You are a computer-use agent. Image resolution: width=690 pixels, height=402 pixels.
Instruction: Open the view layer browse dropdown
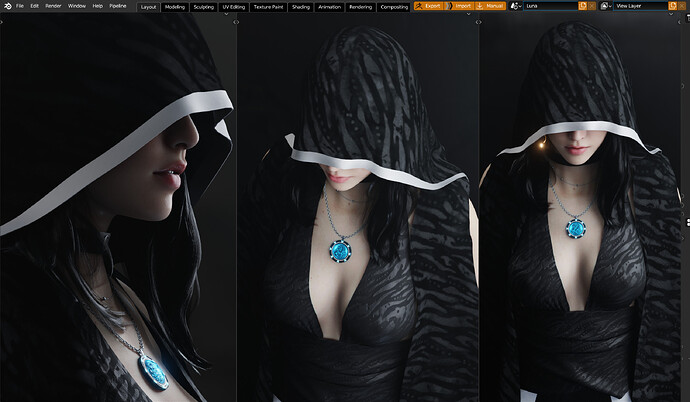click(606, 6)
